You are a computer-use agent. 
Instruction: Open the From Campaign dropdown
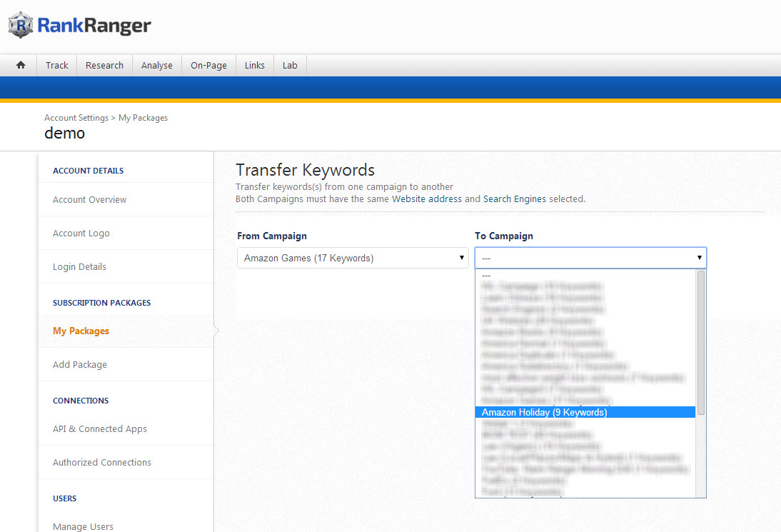point(353,258)
